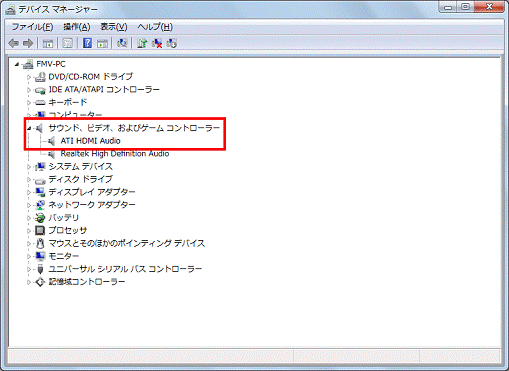Select the IDE ATA/ATAPI controller icon
Screen dimensions: 509x371
pos(40,90)
